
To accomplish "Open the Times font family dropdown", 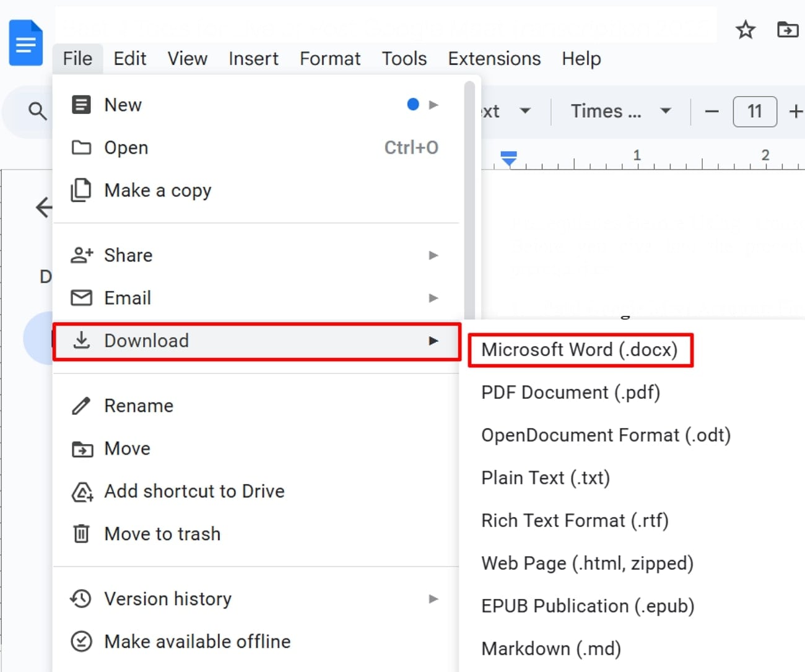I will point(618,111).
